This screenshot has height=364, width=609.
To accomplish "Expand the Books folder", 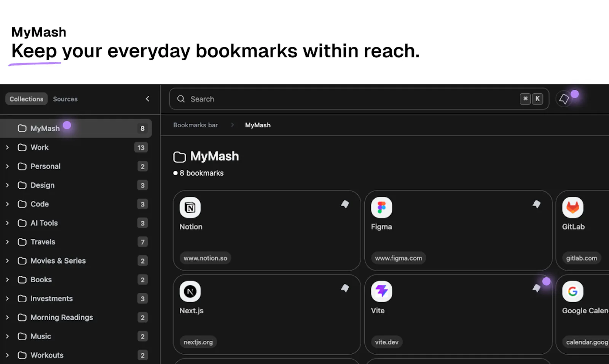I will point(7,280).
